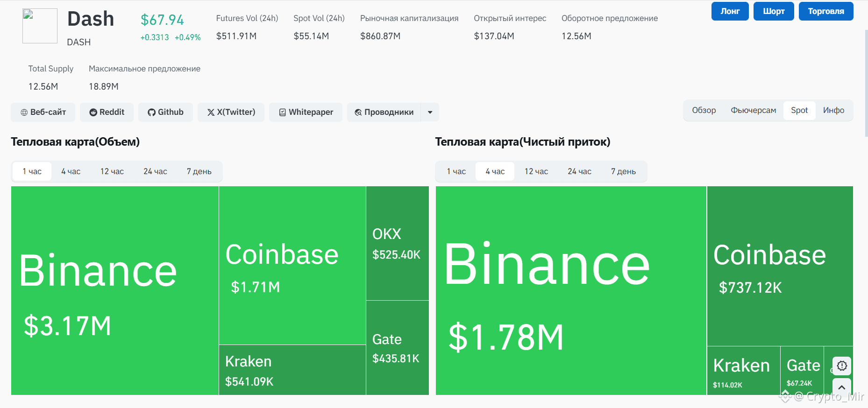Open the Инфо tab
Screen dimensions: 868x408
coord(834,110)
